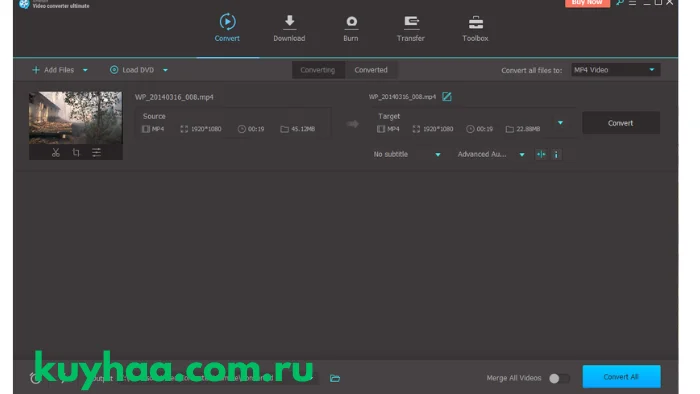Image resolution: width=700 pixels, height=394 pixels.
Task: Expand Add Files dropdown arrow
Action: pyautogui.click(x=85, y=70)
